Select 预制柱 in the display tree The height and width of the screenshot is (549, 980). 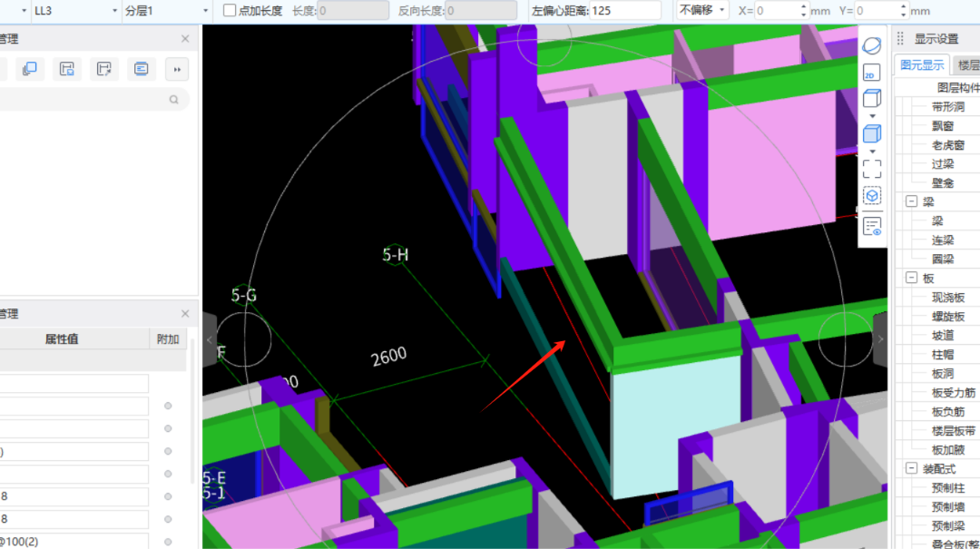click(x=948, y=487)
